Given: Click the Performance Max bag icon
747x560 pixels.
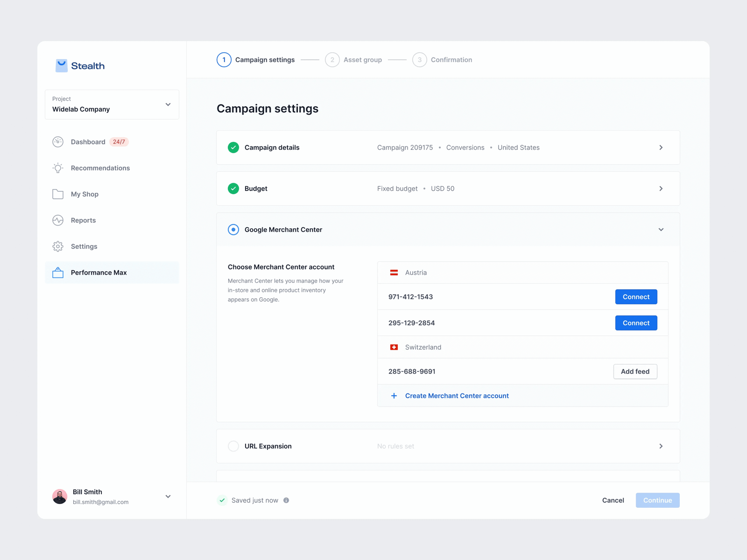Looking at the screenshot, I should [x=58, y=273].
